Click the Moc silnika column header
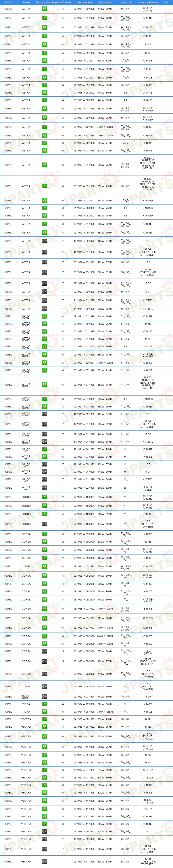This screenshot has height=868, width=173. (x=105, y=2)
